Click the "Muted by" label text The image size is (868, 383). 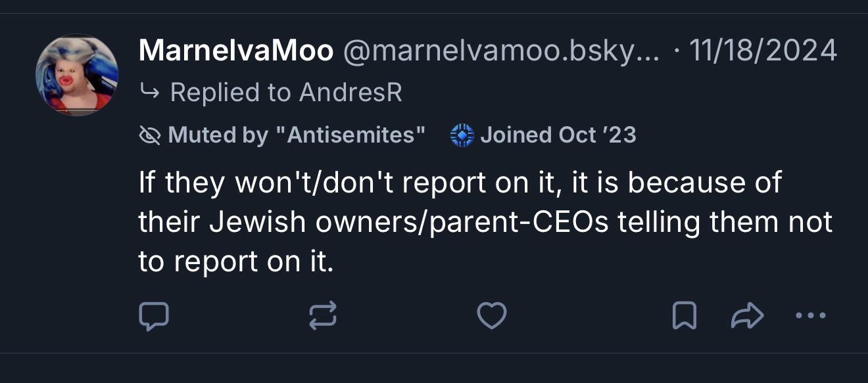(218, 135)
